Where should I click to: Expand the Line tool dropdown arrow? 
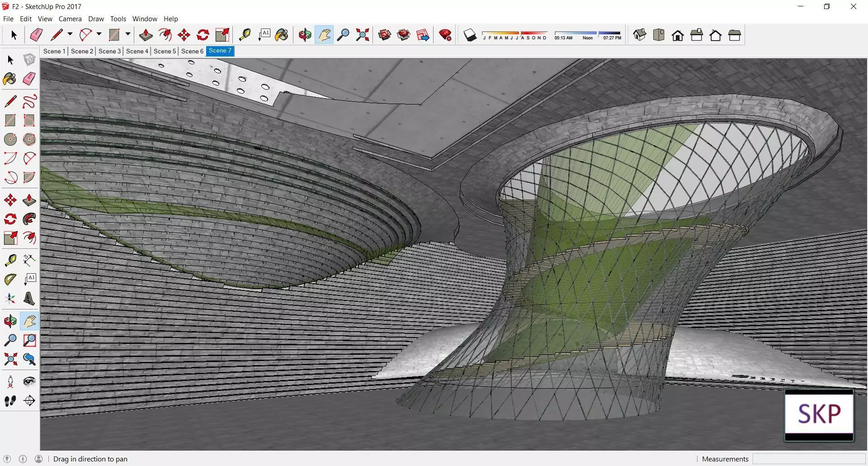point(70,34)
